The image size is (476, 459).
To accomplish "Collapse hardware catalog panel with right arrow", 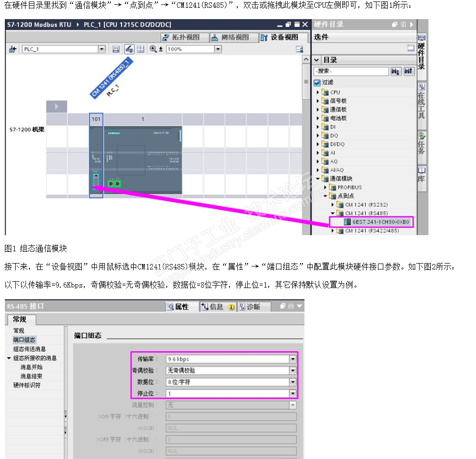I will [x=412, y=24].
